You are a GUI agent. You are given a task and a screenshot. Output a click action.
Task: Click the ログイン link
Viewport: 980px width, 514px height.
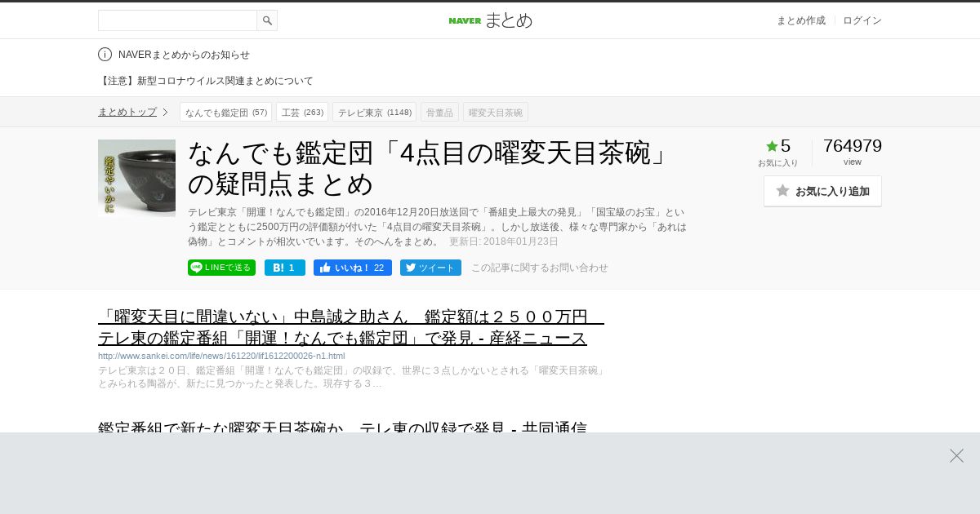tap(862, 20)
